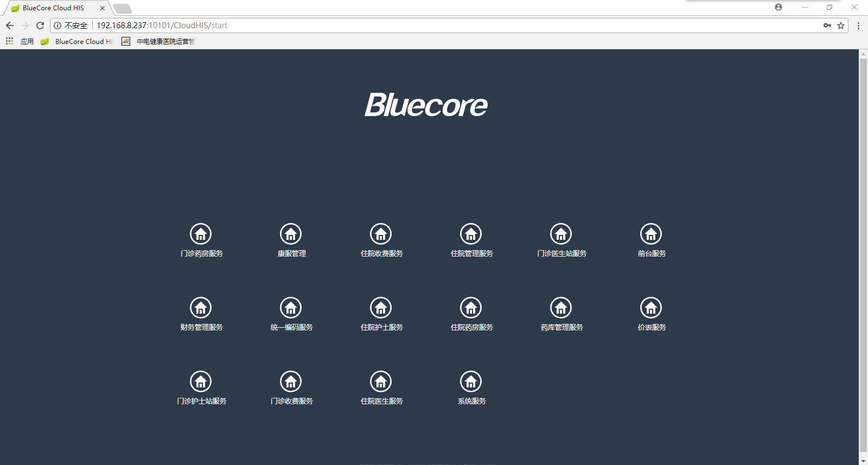This screenshot has height=465, width=868.
Task: Click the 住院医生服务 text label
Action: [x=382, y=401]
